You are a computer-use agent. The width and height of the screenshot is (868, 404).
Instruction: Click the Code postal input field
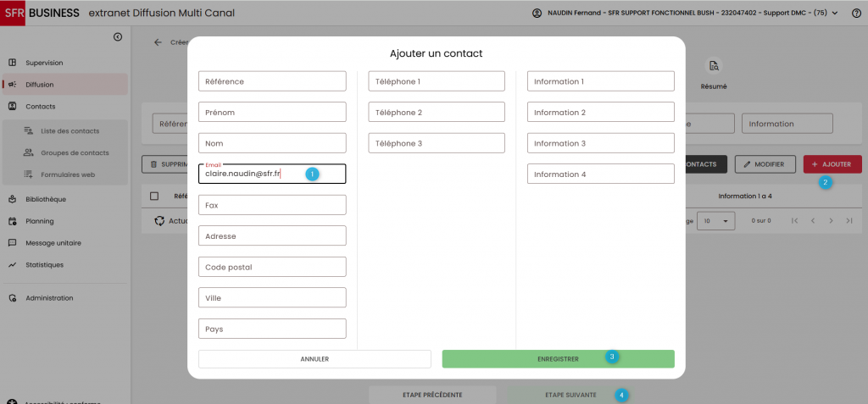coord(272,267)
